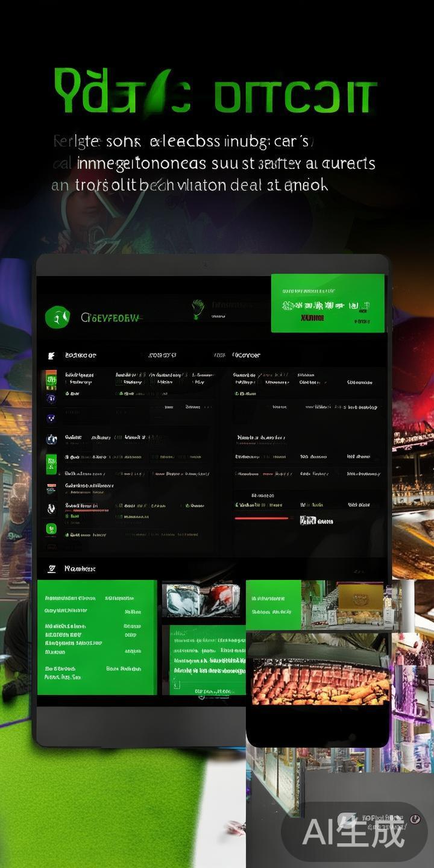Viewport: 434px width, 868px height.
Task: Open the purple circular sidebar icon
Action: 51,398
